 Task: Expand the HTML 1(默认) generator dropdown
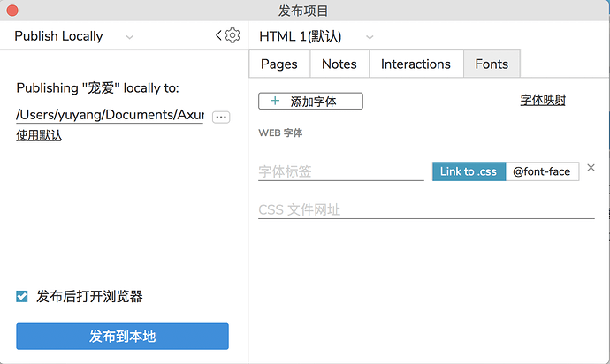pyautogui.click(x=316, y=36)
